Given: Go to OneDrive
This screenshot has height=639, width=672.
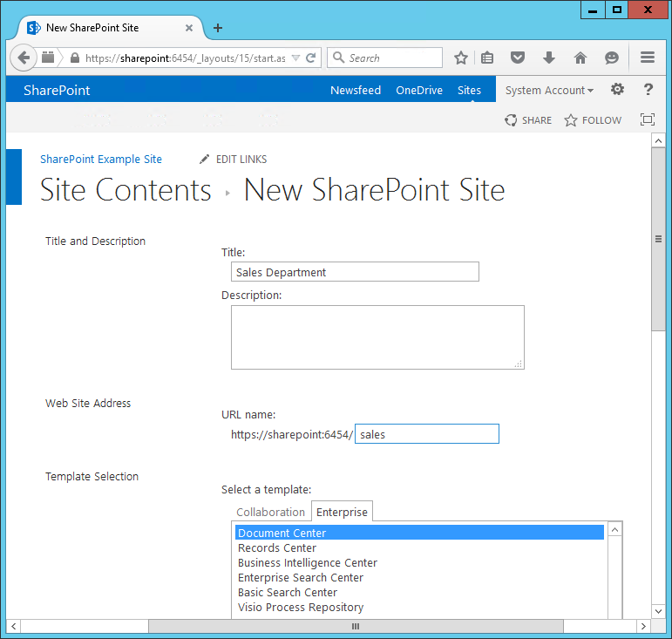Looking at the screenshot, I should [x=419, y=90].
